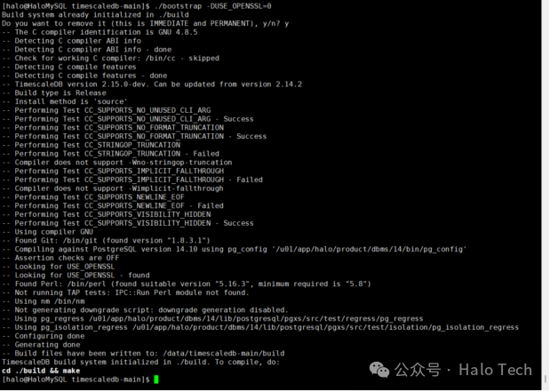
Task: Click 'Detecting C compile features - done' line
Action: [84, 76]
